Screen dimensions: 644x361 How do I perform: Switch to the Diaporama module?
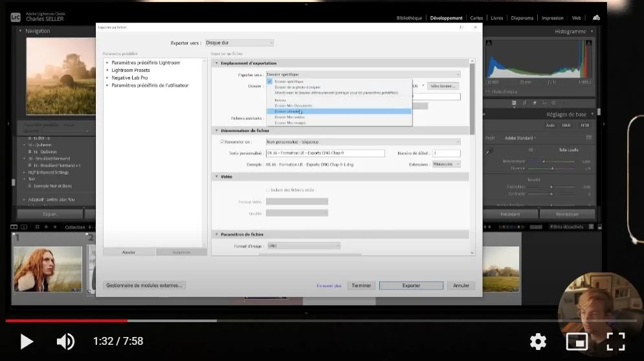click(522, 18)
